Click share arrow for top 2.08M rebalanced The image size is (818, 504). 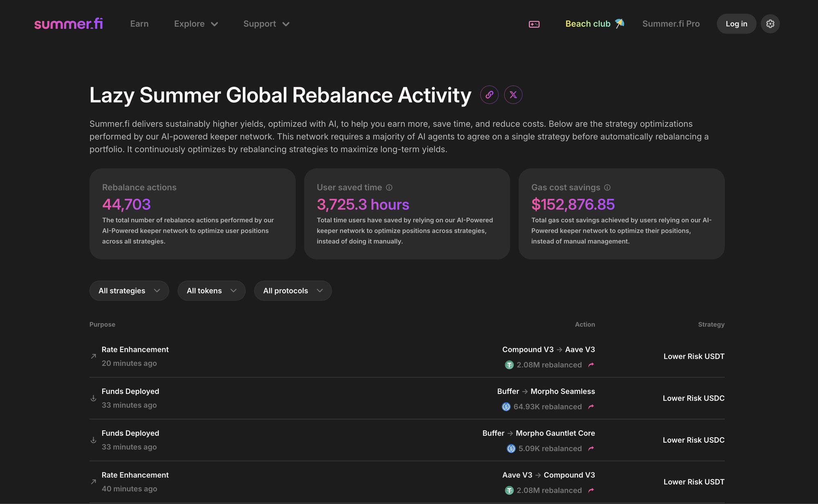[x=591, y=365]
